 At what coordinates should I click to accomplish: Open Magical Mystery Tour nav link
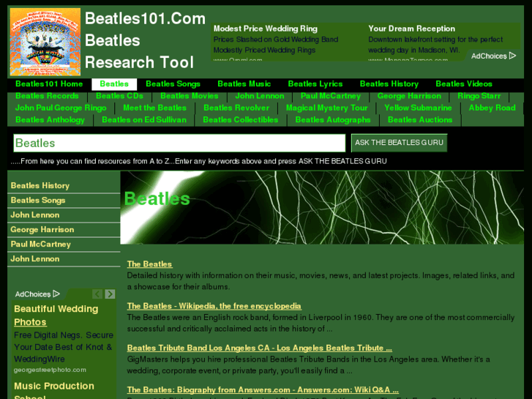click(x=326, y=108)
